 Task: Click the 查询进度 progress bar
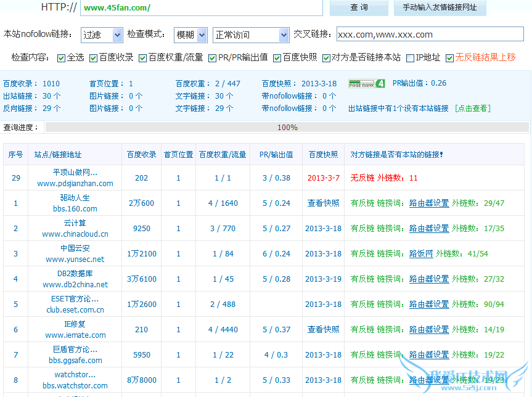point(287,128)
